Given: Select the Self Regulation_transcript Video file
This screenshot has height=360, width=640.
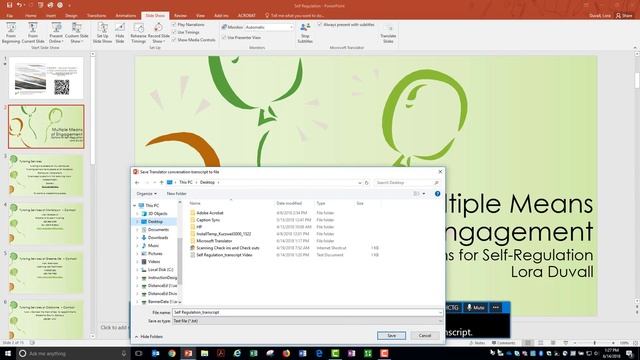Looking at the screenshot, I should pos(224,255).
